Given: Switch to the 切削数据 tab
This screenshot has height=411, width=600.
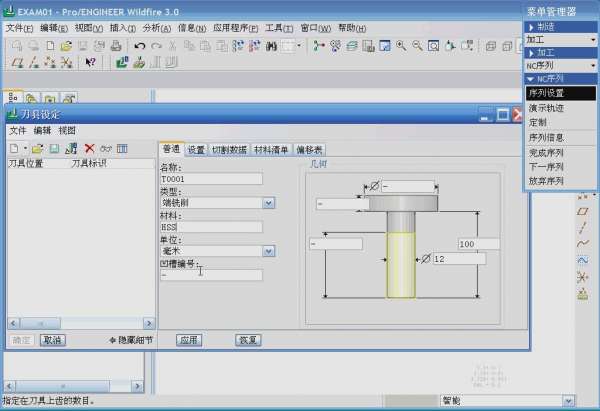Looking at the screenshot, I should tap(229, 150).
